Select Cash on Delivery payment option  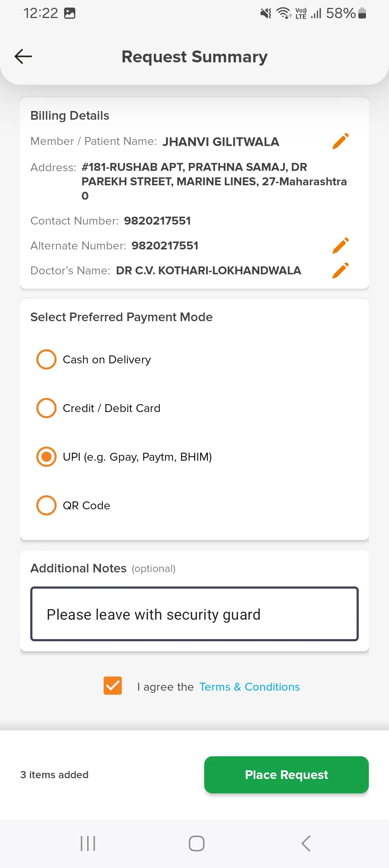point(94,359)
